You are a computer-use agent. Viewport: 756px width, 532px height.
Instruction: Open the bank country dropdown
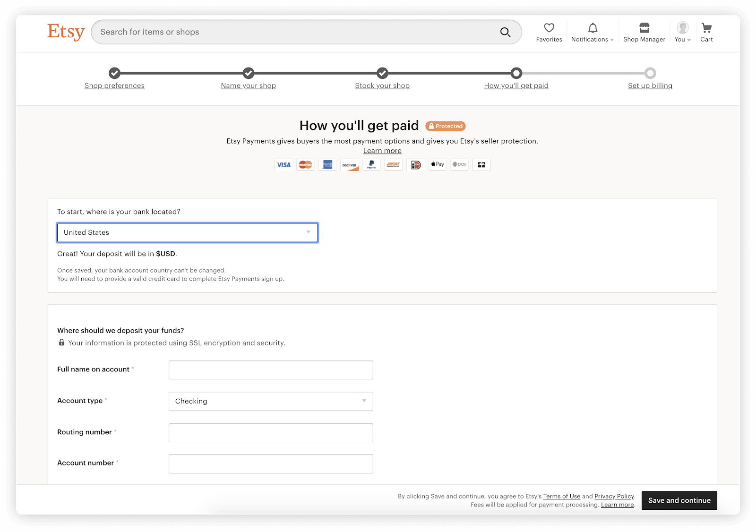[x=188, y=232]
